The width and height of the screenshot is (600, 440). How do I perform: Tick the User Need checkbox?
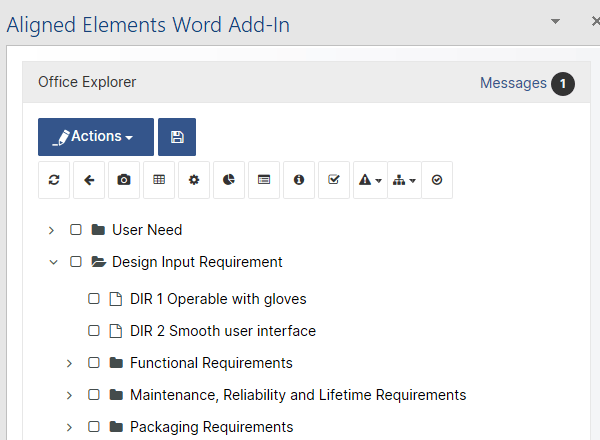coord(76,230)
